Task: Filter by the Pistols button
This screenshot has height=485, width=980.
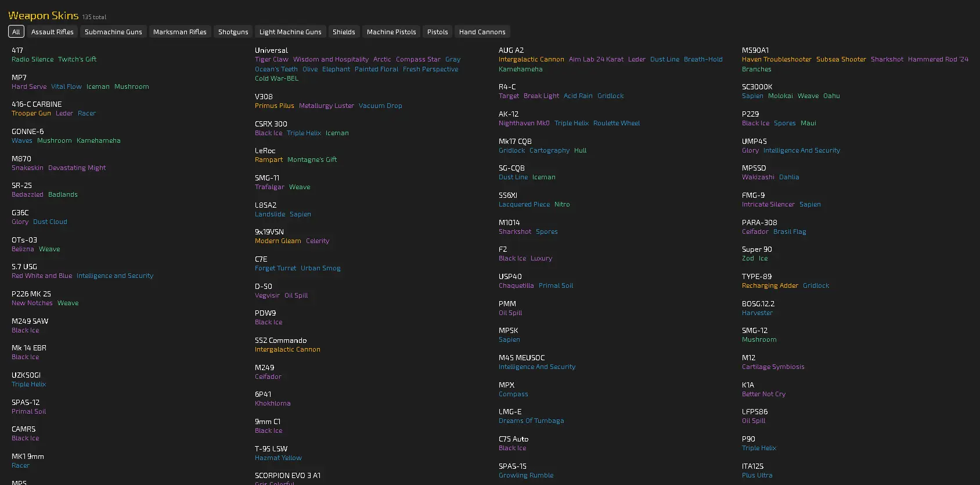Action: click(437, 32)
